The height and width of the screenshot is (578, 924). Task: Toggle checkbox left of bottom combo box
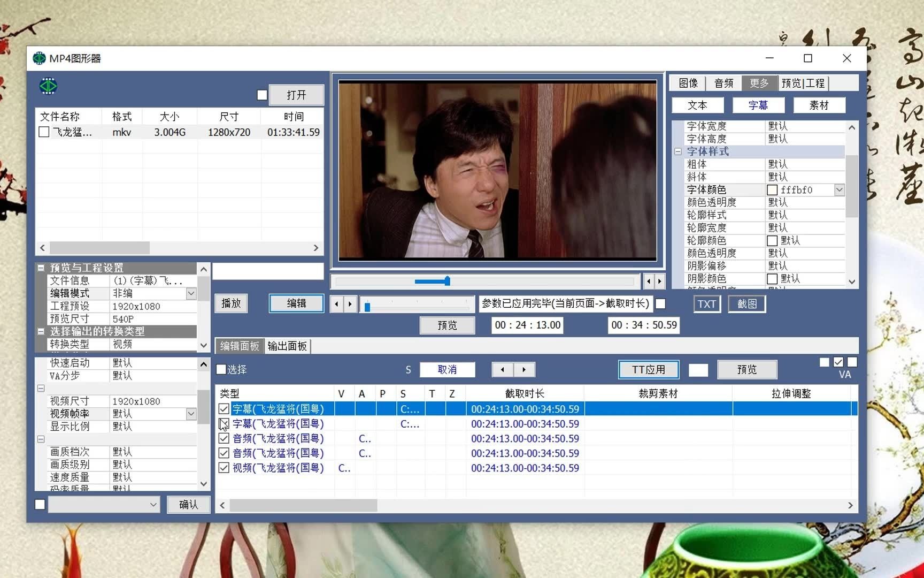click(x=40, y=504)
